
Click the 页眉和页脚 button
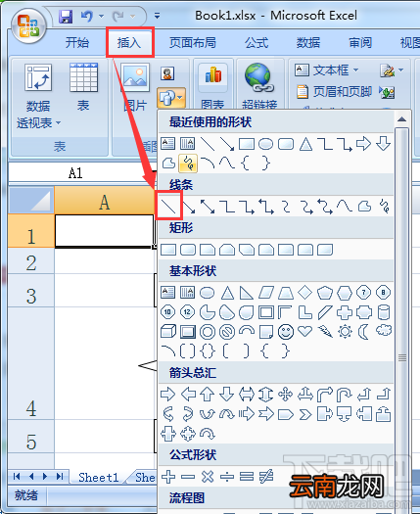(334, 91)
